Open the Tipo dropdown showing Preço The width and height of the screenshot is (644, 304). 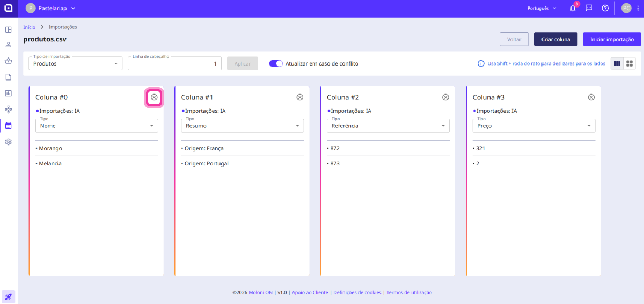[x=534, y=126]
